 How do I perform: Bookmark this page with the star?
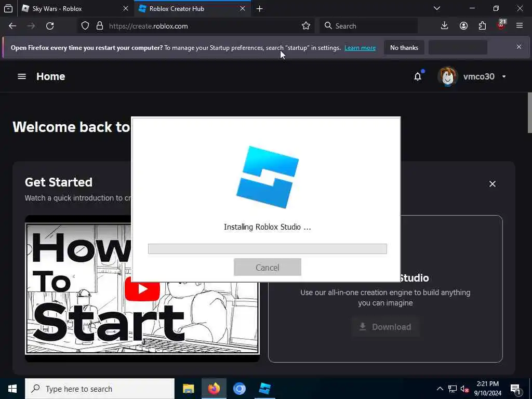(x=305, y=26)
